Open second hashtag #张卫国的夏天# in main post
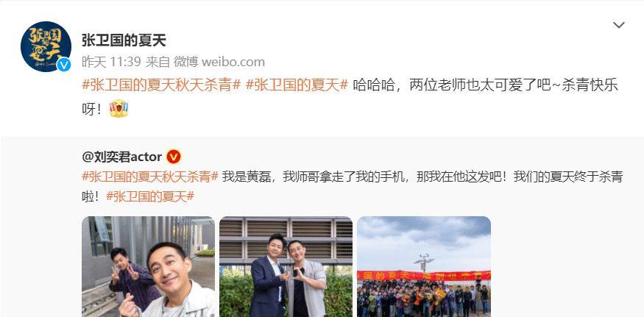 [x=297, y=85]
